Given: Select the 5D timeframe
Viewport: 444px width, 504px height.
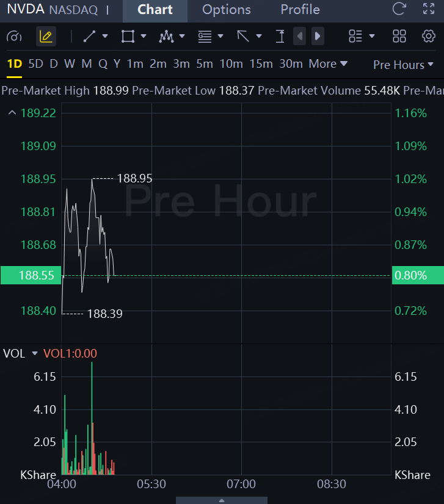Looking at the screenshot, I should 35,64.
